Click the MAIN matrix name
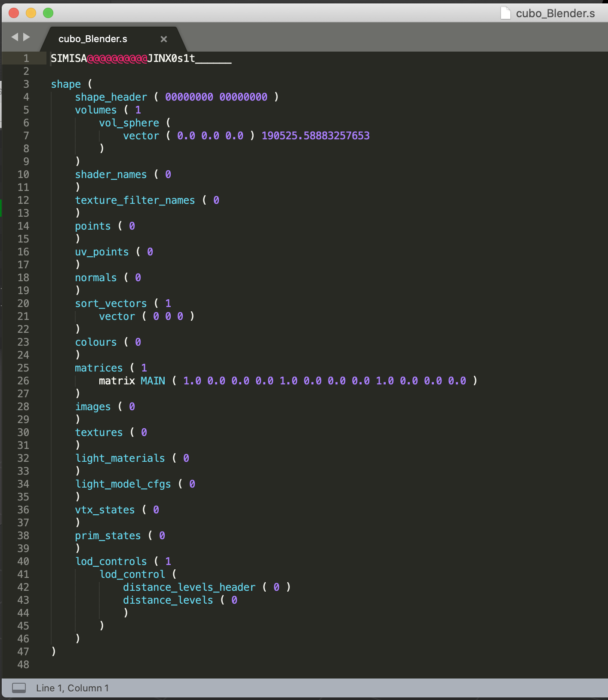608x700 pixels. 153,381
